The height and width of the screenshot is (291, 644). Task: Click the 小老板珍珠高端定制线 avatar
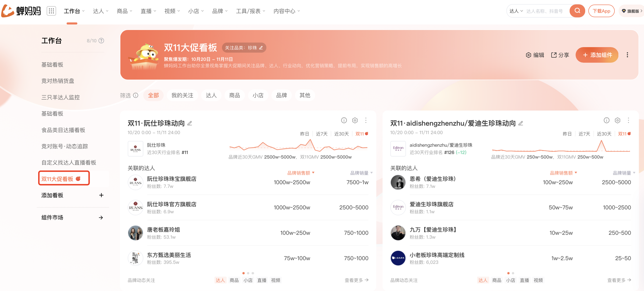pos(398,258)
